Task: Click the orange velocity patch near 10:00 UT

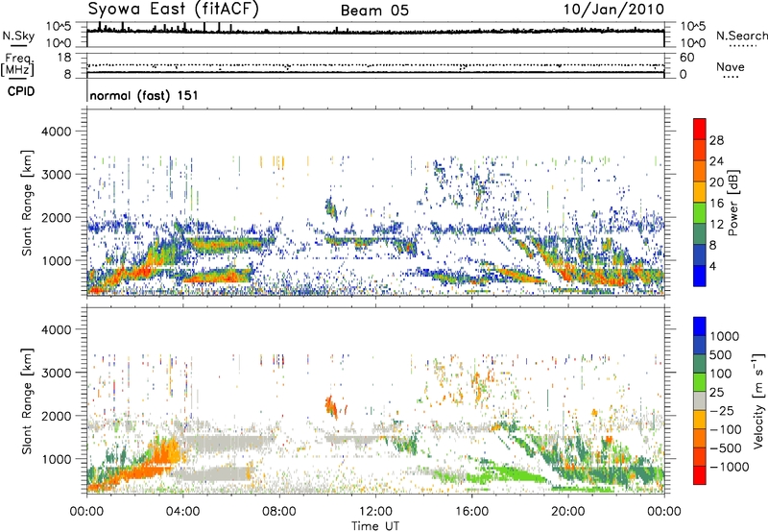Action: (x=331, y=407)
